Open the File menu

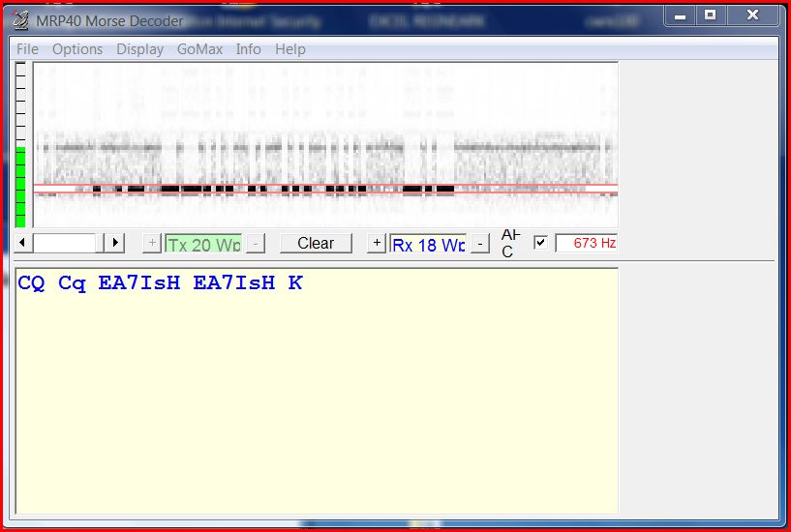(x=27, y=49)
